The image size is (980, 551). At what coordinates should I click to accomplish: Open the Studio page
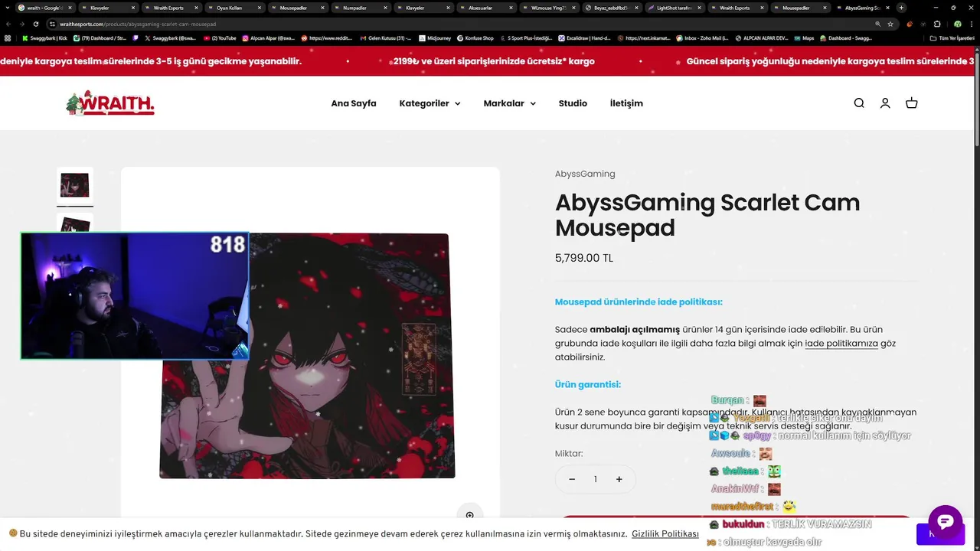point(573,103)
